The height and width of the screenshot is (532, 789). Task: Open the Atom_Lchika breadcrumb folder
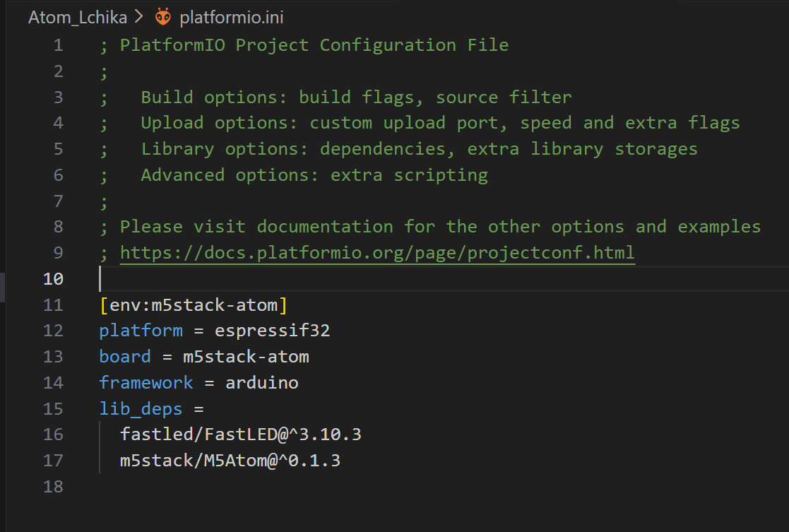[x=77, y=18]
